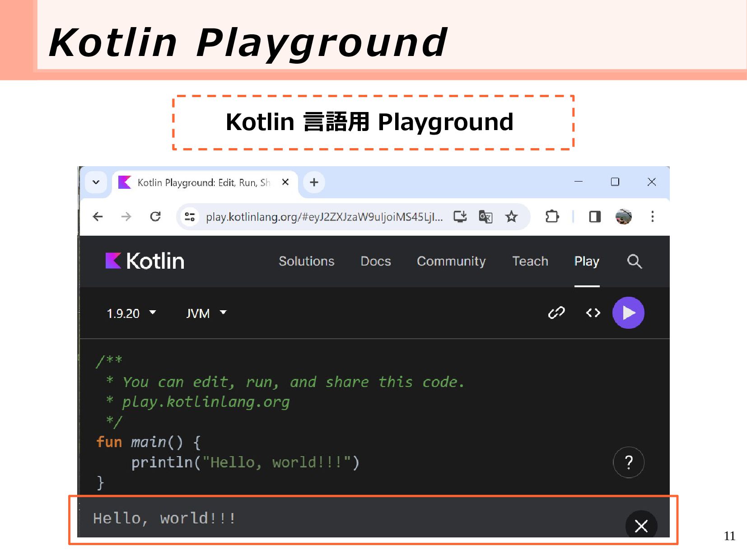747x560 pixels.
Task: Go back with browser back arrow
Action: (98, 217)
